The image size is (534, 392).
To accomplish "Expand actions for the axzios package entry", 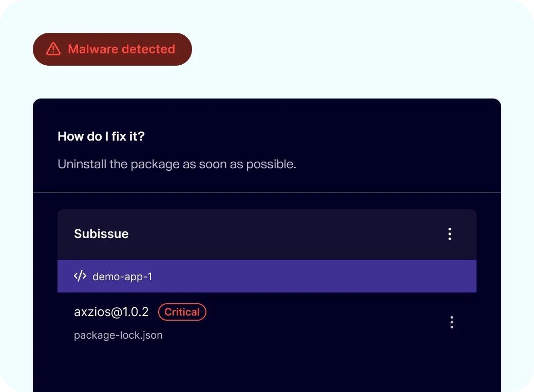I will click(x=452, y=322).
